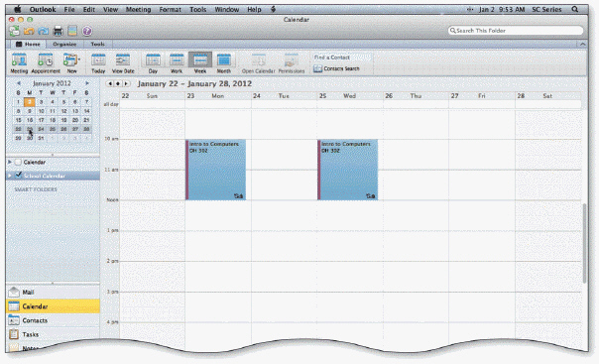Switch to Work week view

pyautogui.click(x=177, y=63)
